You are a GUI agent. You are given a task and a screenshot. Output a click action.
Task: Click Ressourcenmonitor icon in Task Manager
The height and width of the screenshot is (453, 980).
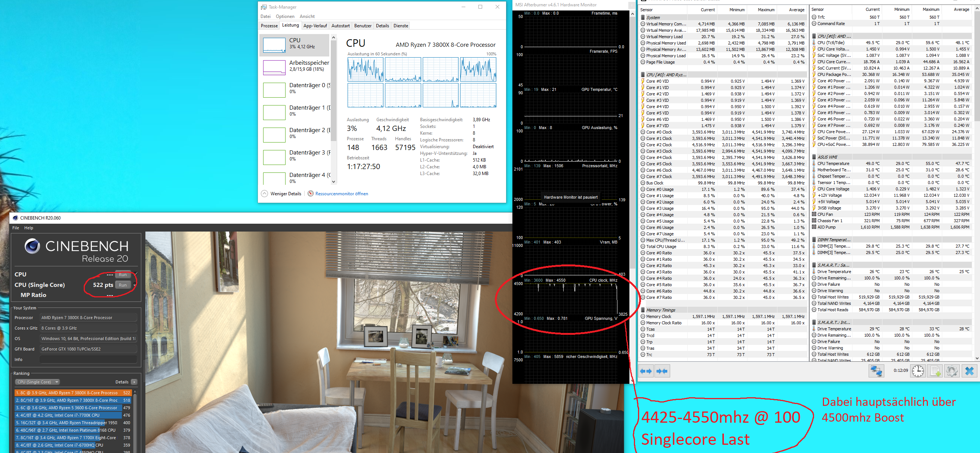[311, 193]
